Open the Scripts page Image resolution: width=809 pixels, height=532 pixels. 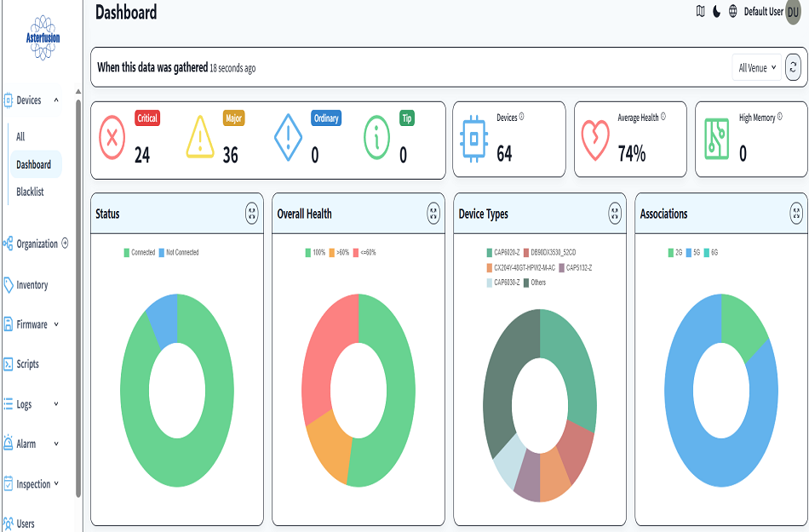click(x=27, y=364)
